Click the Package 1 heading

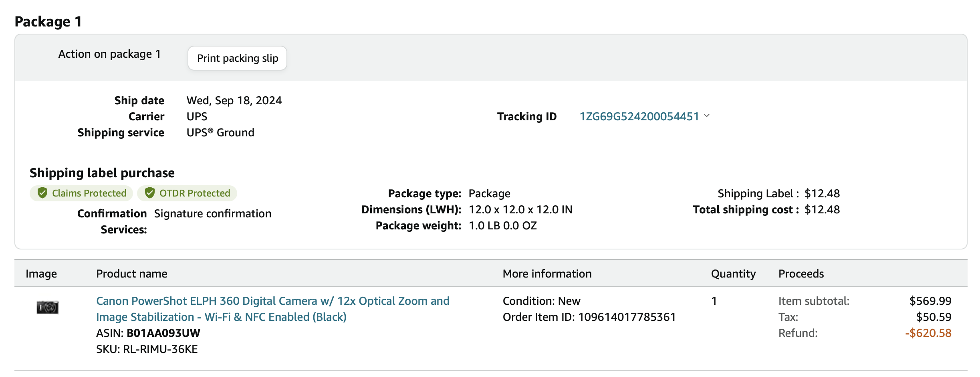click(48, 22)
